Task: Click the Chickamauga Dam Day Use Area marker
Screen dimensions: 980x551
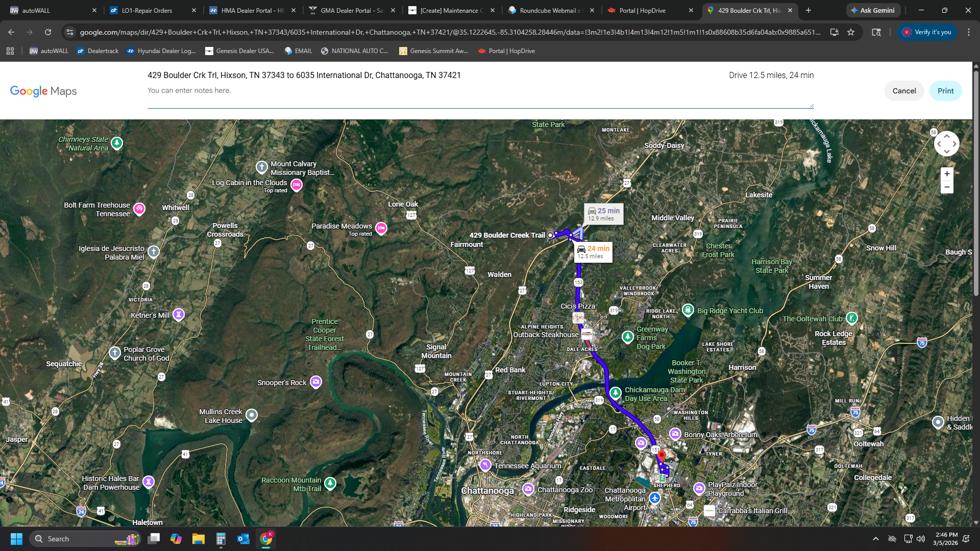Action: [x=616, y=393]
